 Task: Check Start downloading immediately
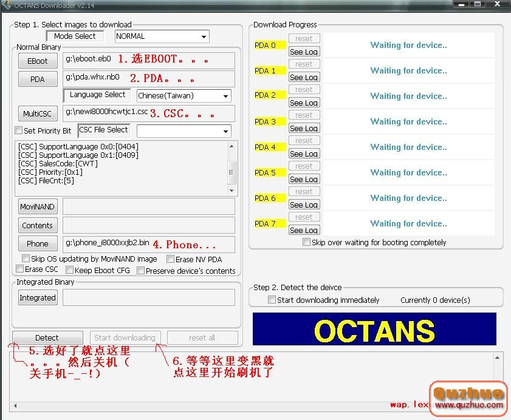[272, 300]
